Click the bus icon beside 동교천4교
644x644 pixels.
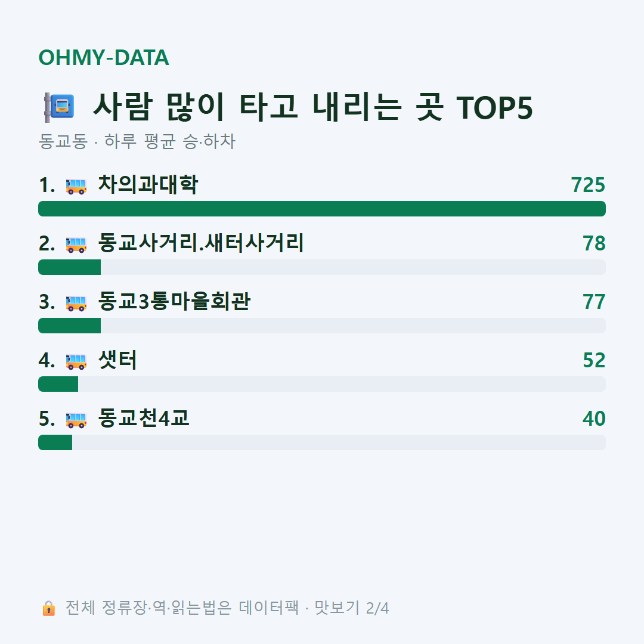click(x=76, y=420)
